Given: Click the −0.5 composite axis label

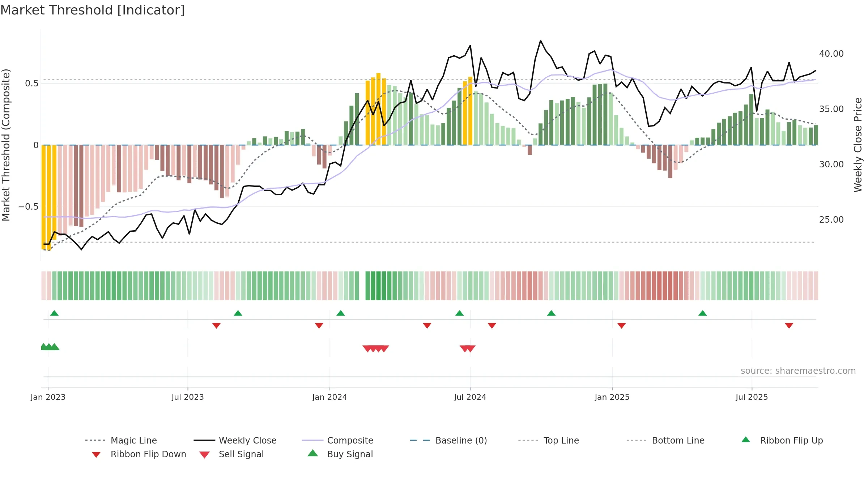Looking at the screenshot, I should click(28, 207).
